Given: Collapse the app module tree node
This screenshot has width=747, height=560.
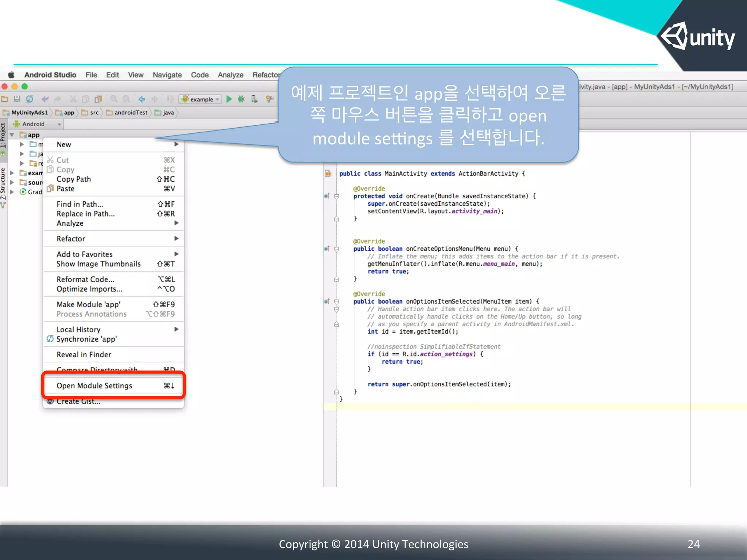Looking at the screenshot, I should [x=12, y=135].
